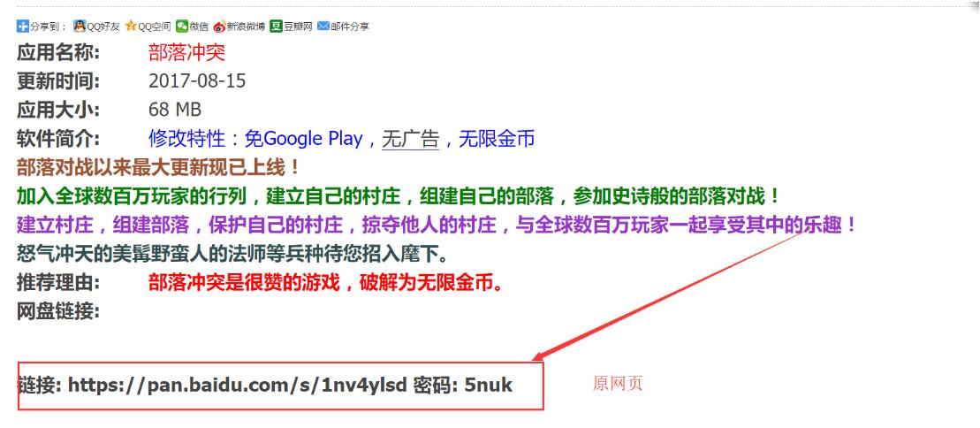980x428 pixels.
Task: Click the QQ空间 yellow star icon
Action: (131, 26)
